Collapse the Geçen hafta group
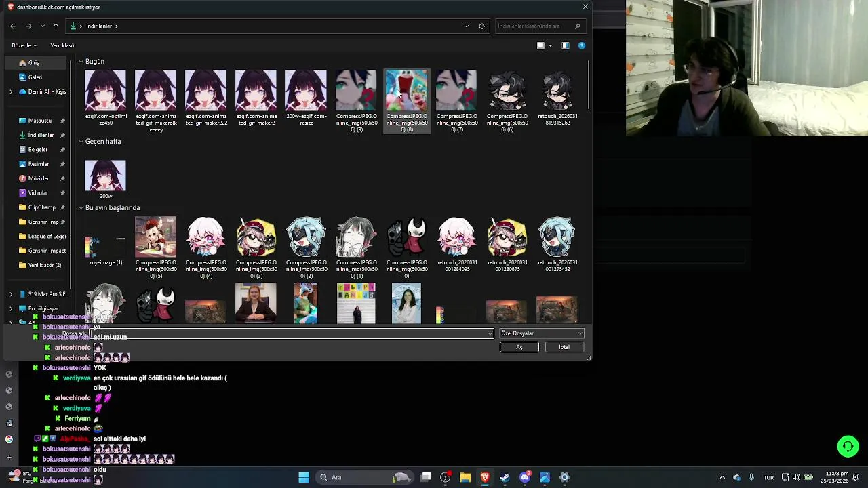Image resolution: width=868 pixels, height=488 pixels. tap(81, 141)
